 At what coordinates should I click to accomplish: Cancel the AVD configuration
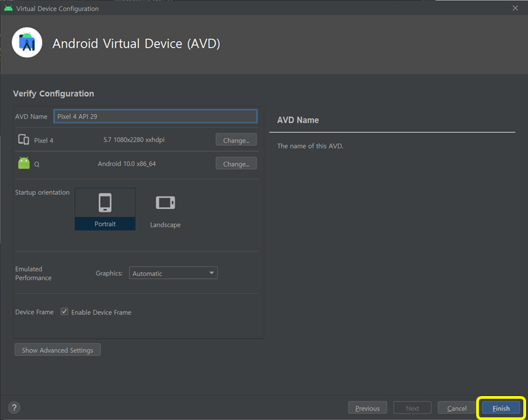(x=457, y=408)
